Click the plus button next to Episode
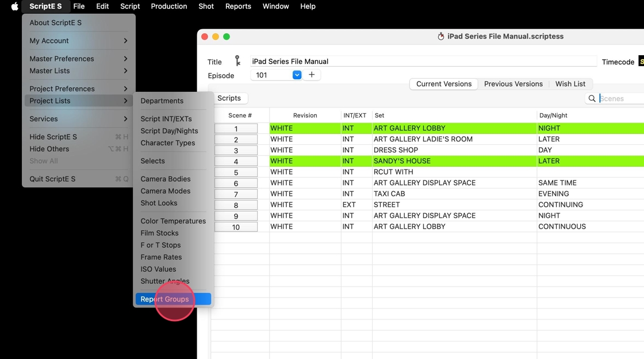Image resolution: width=644 pixels, height=359 pixels. [312, 75]
